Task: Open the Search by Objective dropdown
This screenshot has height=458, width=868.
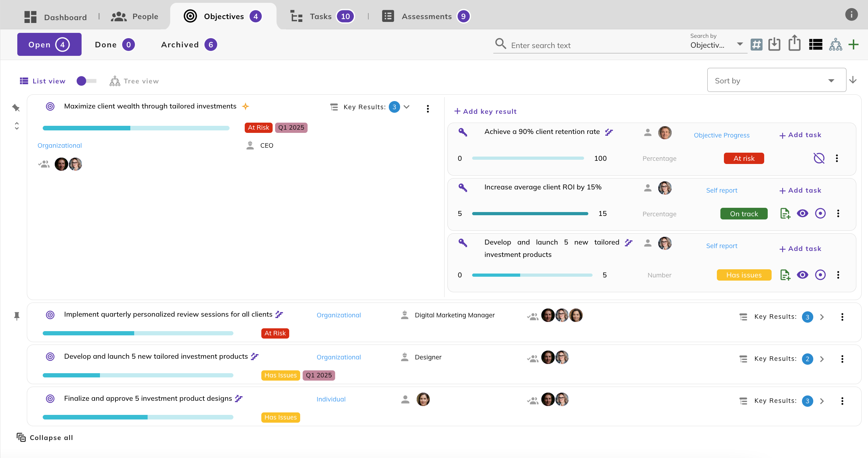Action: (x=717, y=45)
